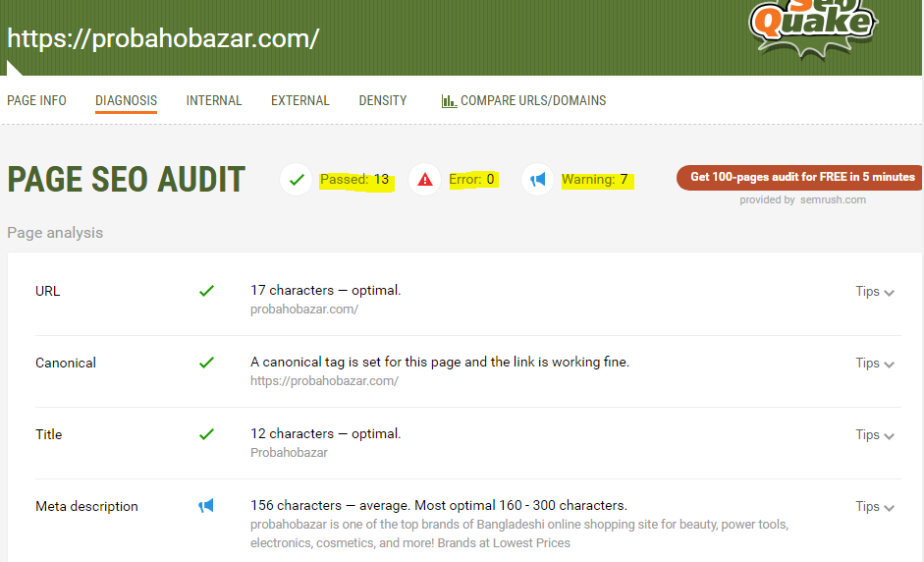Click the 'Probahobazar' title value

[x=289, y=453]
